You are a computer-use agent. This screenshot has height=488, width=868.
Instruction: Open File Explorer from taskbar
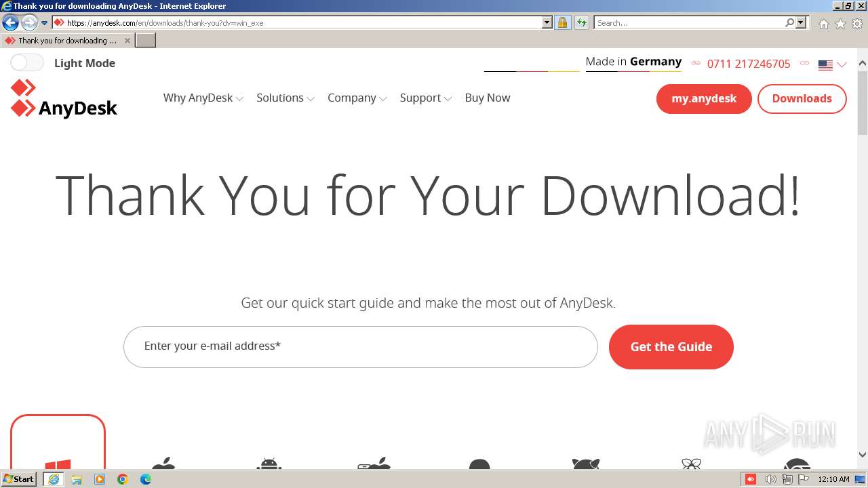77,479
